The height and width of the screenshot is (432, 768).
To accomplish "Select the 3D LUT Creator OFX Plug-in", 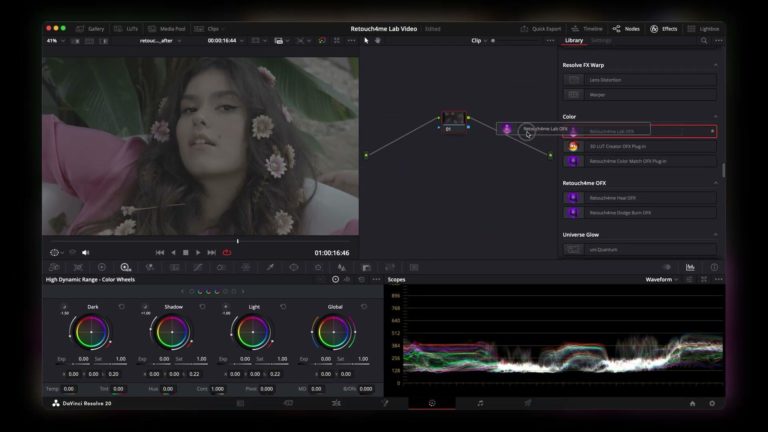I will pyautogui.click(x=639, y=146).
